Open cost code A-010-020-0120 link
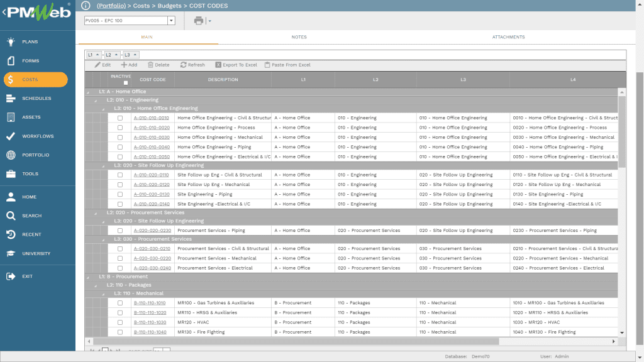The width and height of the screenshot is (644, 362). [152, 185]
